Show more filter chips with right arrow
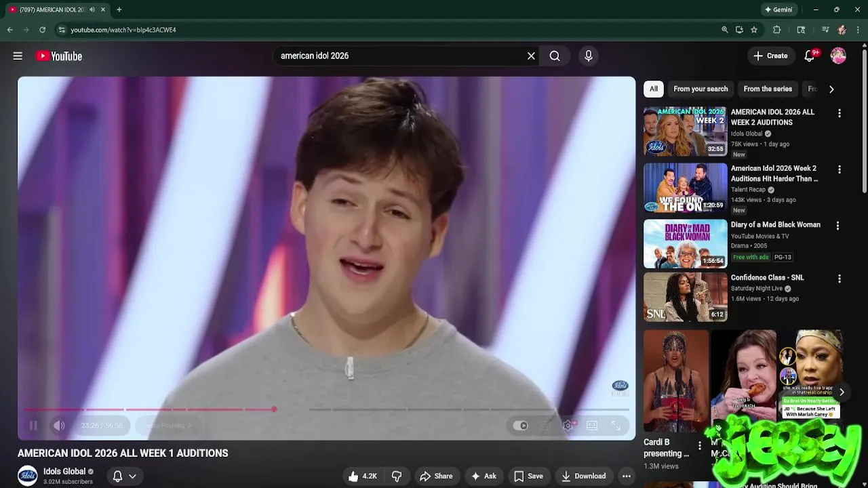868x488 pixels. (x=831, y=89)
